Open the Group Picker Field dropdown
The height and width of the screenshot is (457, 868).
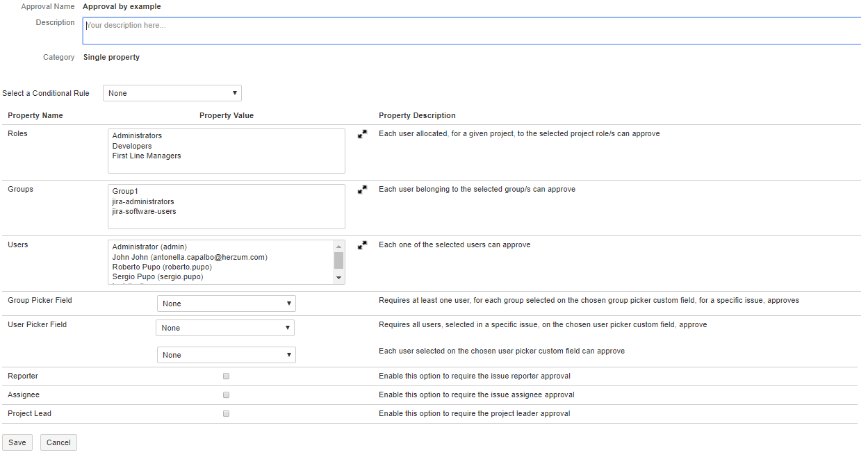pos(226,304)
